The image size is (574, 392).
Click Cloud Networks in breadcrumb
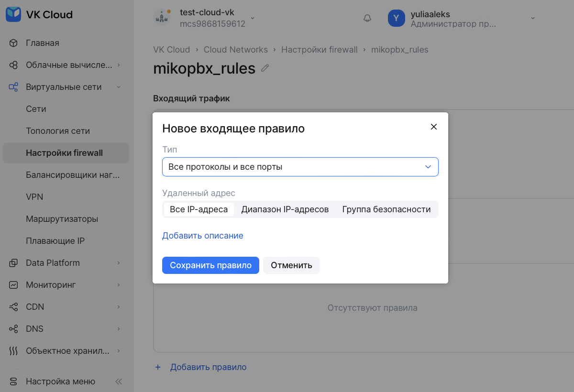pyautogui.click(x=235, y=50)
